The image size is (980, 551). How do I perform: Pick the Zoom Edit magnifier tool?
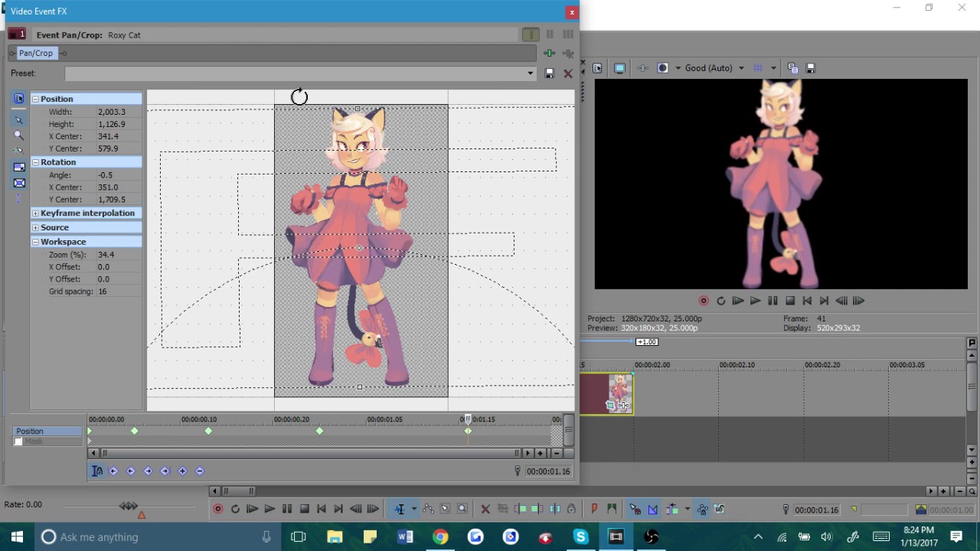(19, 135)
